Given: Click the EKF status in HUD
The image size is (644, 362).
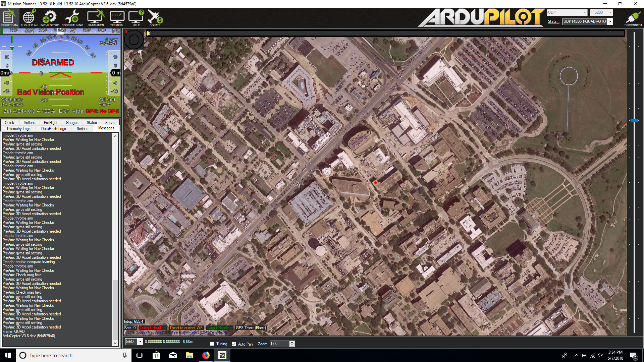Looking at the screenshot, I should pyautogui.click(x=64, y=111).
